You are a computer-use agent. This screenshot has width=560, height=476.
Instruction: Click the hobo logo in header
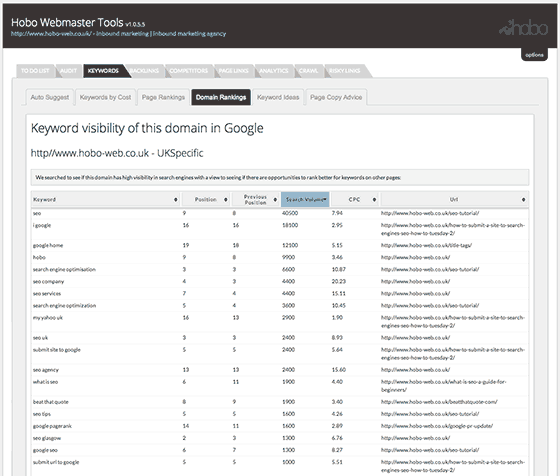point(523,28)
